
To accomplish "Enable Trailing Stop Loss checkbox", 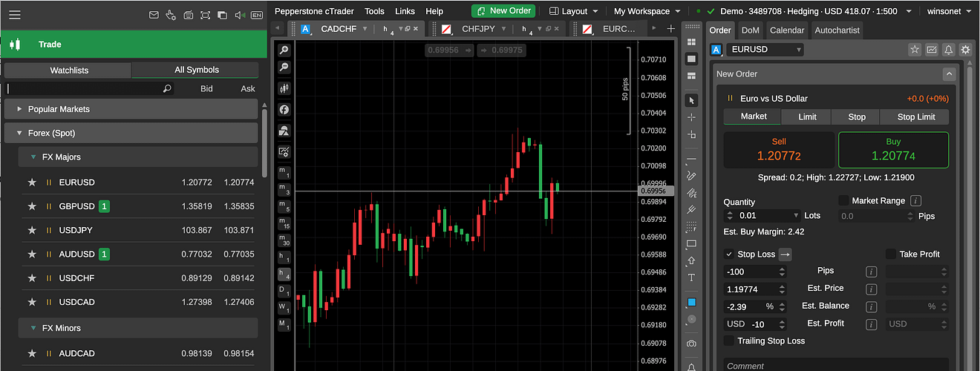I will [729, 341].
